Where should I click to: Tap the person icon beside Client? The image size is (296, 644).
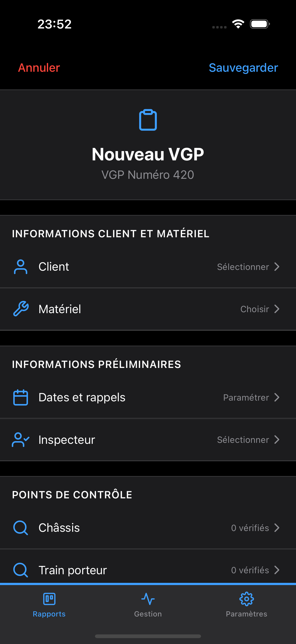point(20,267)
